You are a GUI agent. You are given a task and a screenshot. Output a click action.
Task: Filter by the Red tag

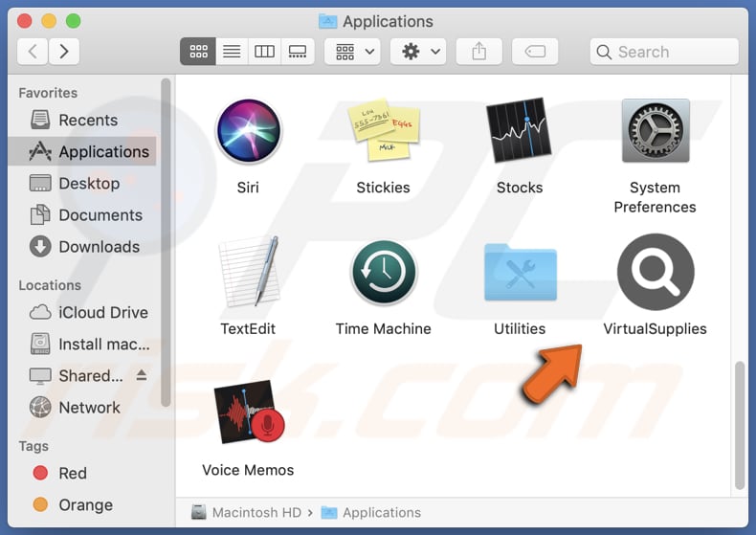coord(82,473)
